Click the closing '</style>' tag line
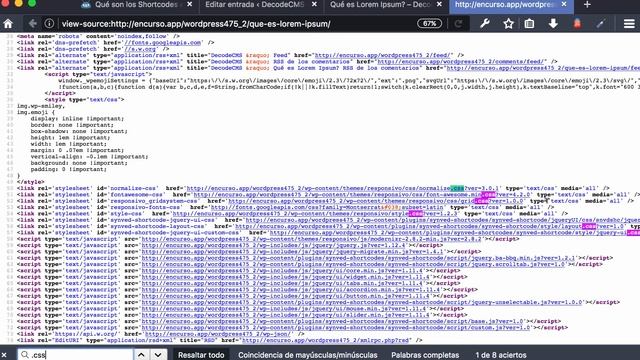 31,182
